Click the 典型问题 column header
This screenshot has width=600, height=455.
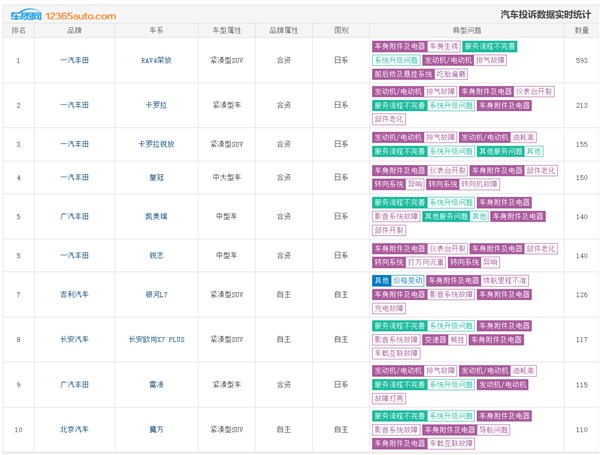pyautogui.click(x=467, y=31)
